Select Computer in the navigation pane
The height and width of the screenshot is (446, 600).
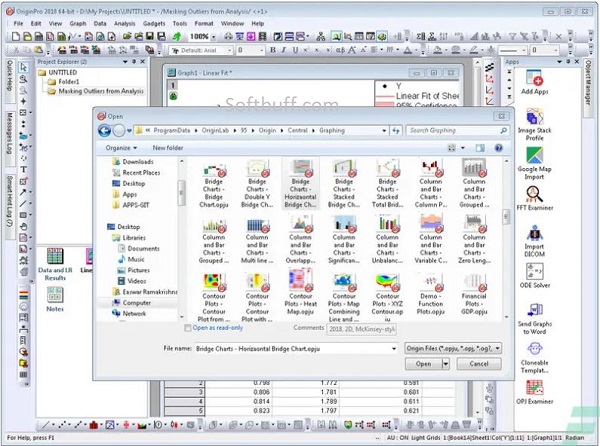pos(136,303)
